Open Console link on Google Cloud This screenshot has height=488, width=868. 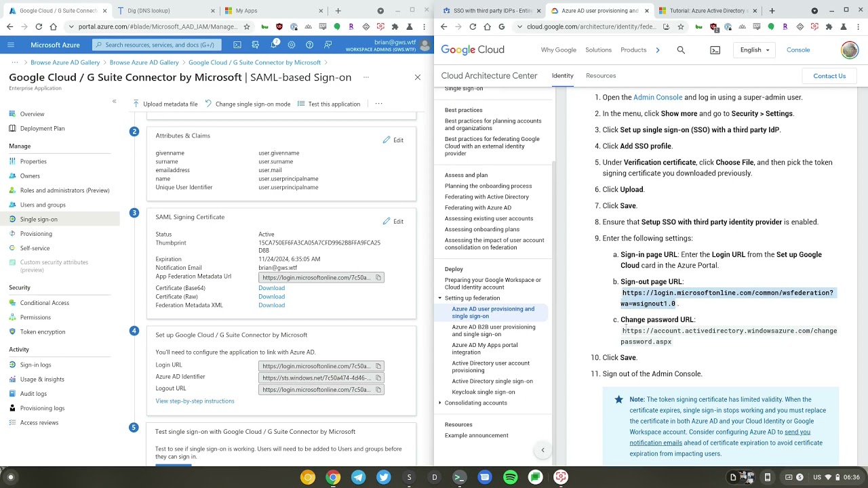tap(798, 50)
